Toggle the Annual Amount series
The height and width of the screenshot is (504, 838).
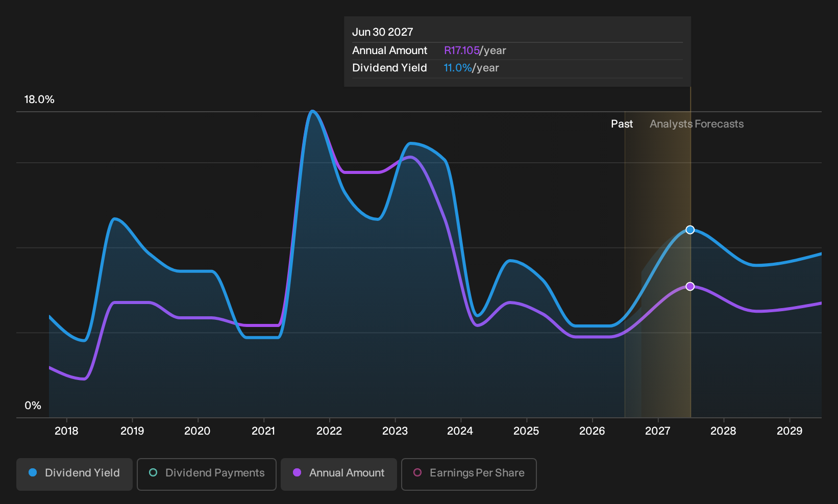click(x=339, y=474)
